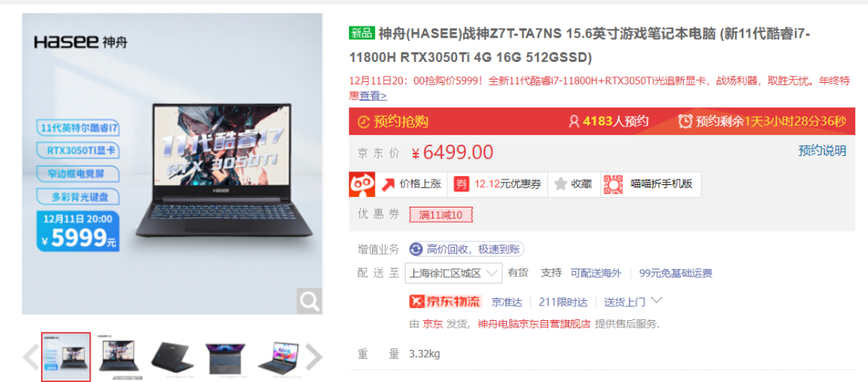
Task: Click the 可配送海外 overseas delivery link
Action: 596,273
